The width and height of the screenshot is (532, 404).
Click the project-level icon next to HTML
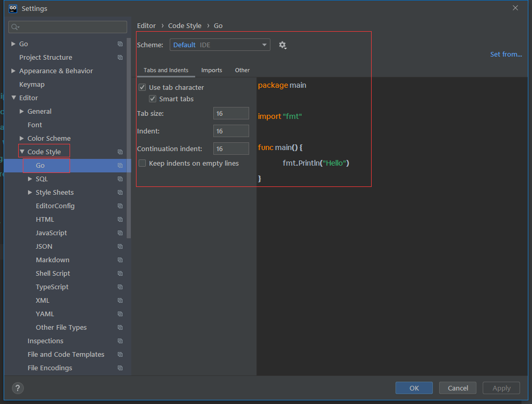tap(120, 220)
